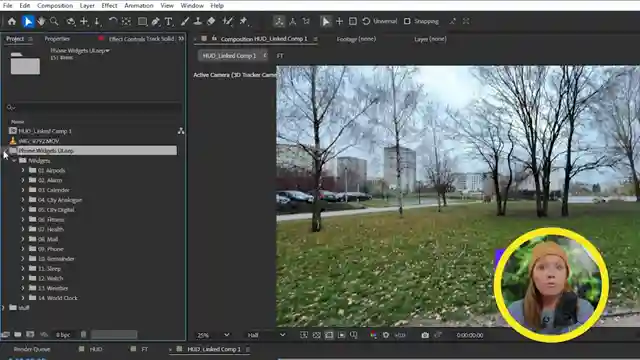
Task: Select the Rectangle shape tool
Action: pos(142,21)
